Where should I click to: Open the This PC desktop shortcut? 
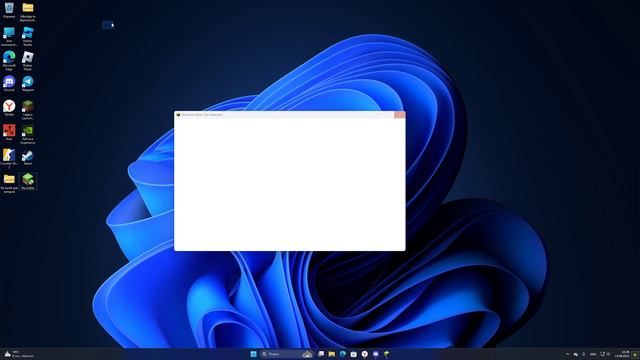9,36
